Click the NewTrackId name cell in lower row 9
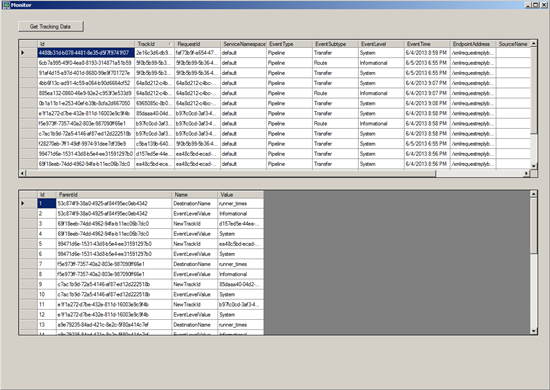 pyautogui.click(x=195, y=284)
